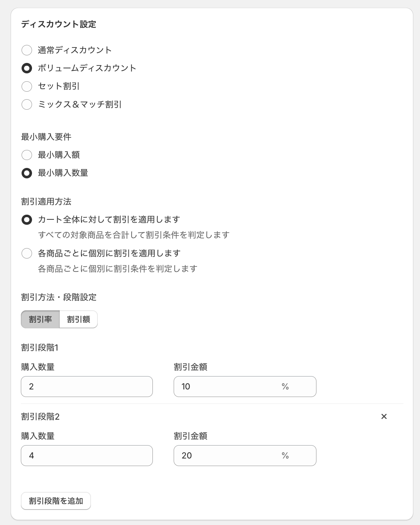Viewport: 420px width, 525px height.
Task: Apply discount to entire cart option
Action: coord(27,219)
